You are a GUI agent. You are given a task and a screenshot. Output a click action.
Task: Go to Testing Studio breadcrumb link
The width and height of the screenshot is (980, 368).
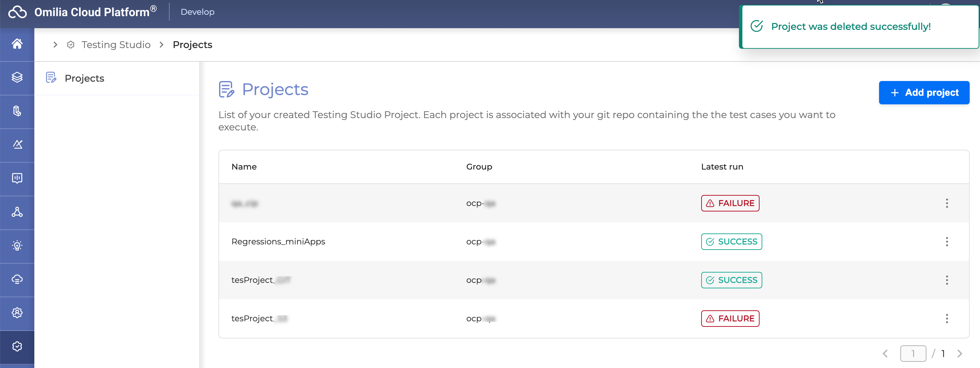click(116, 45)
